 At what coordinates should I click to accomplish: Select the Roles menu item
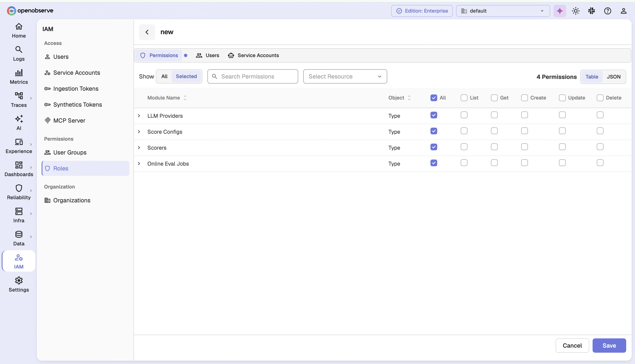tap(85, 169)
